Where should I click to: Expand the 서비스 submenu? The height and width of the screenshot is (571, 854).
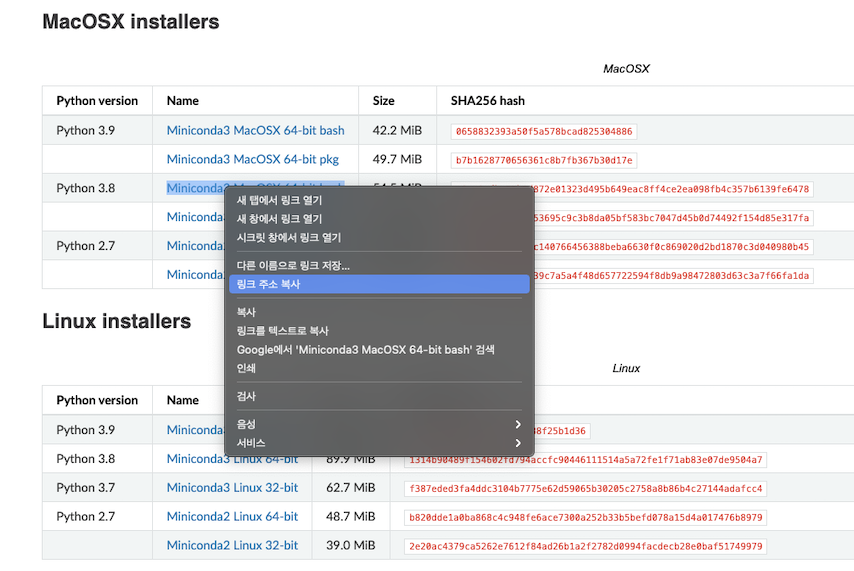(x=379, y=442)
